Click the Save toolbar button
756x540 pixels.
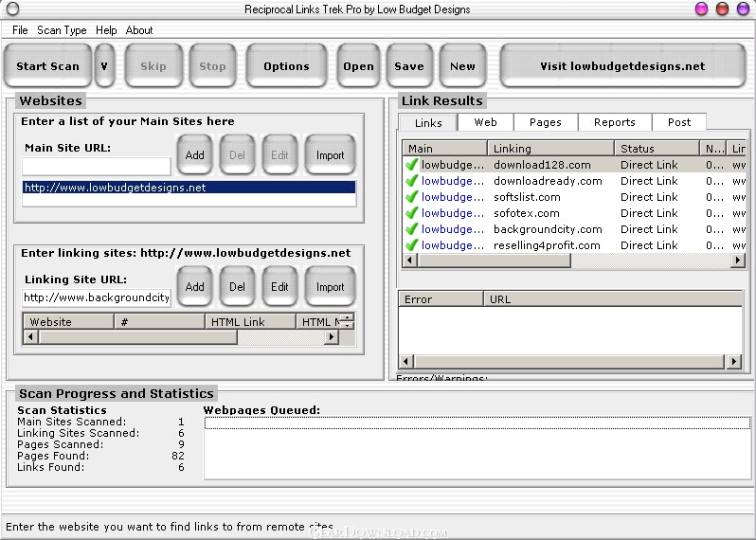point(409,66)
